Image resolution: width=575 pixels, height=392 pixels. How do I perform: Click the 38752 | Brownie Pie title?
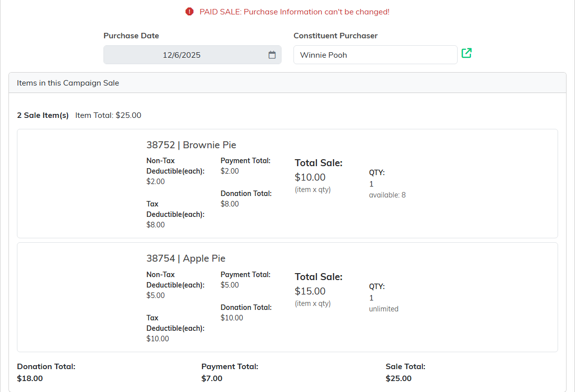click(191, 145)
